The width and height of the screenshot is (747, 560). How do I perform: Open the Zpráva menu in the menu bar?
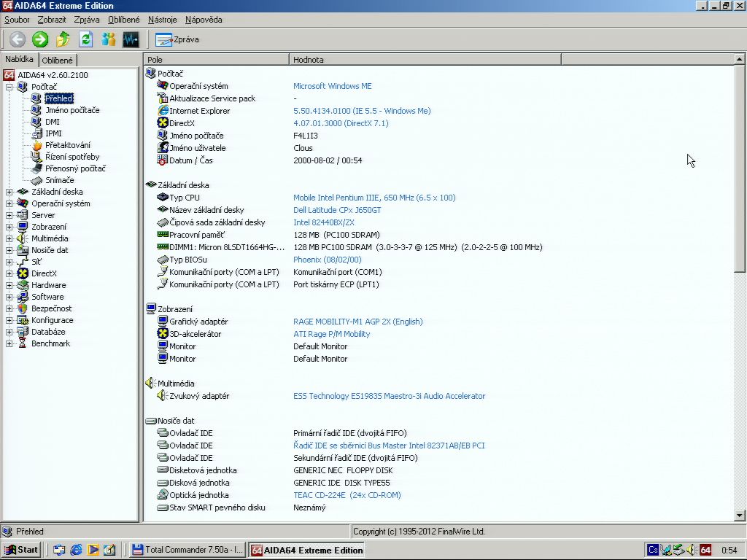(x=87, y=20)
